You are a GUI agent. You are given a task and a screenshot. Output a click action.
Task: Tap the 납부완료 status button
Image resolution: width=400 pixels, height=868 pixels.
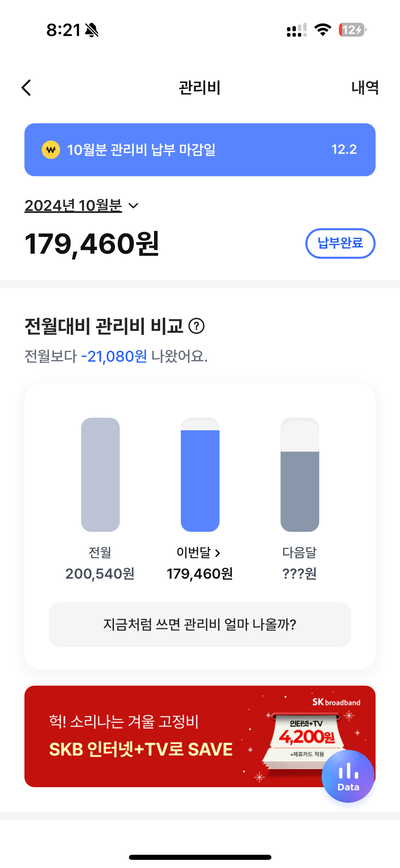(340, 243)
